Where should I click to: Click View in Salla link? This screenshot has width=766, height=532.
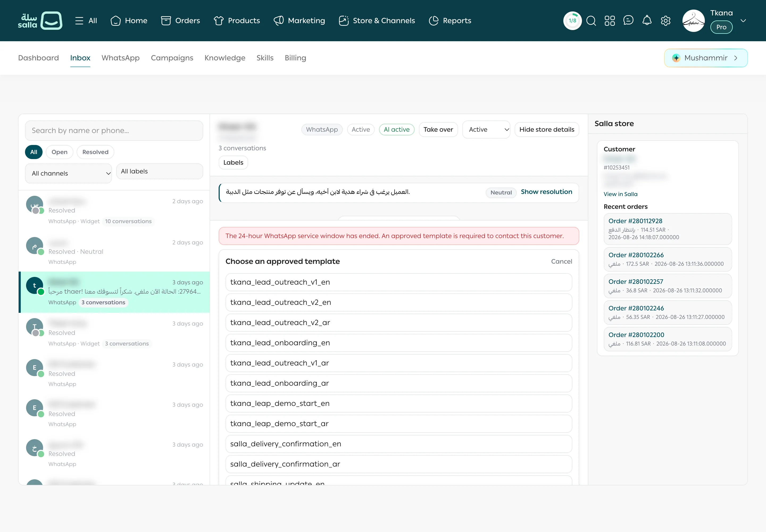click(620, 194)
